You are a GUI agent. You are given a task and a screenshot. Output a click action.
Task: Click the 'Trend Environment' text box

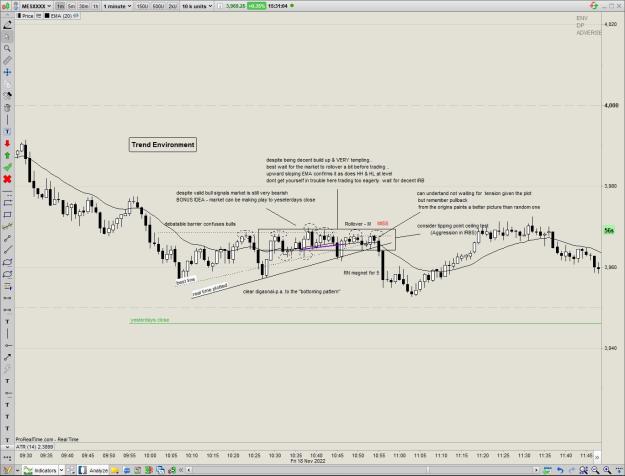163,145
